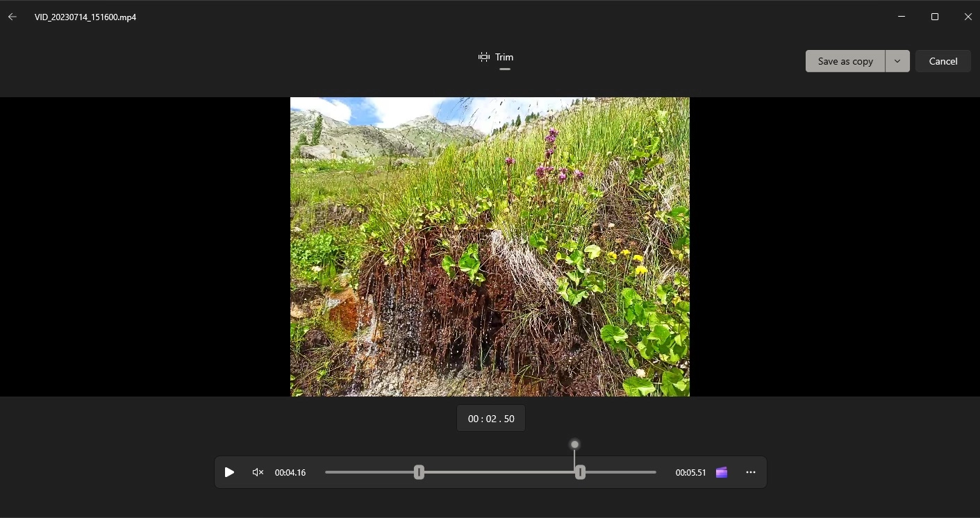
Task: Click the 00:05.51 total duration label
Action: pos(690,472)
